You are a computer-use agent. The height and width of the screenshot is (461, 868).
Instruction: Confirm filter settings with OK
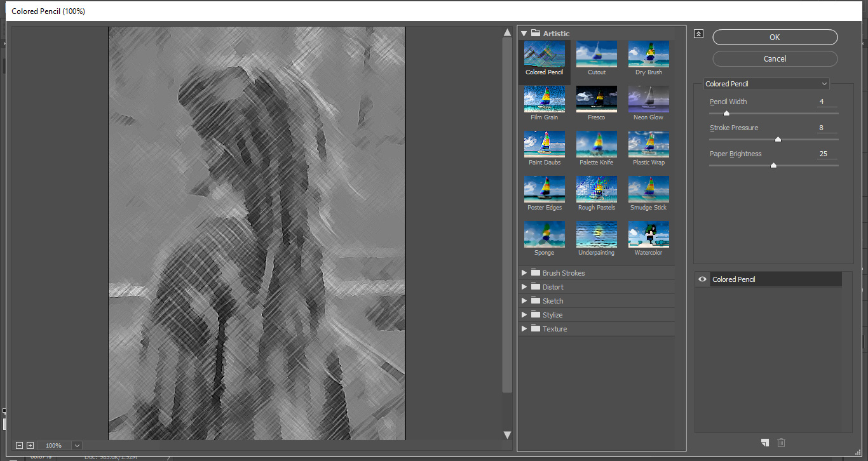[774, 37]
